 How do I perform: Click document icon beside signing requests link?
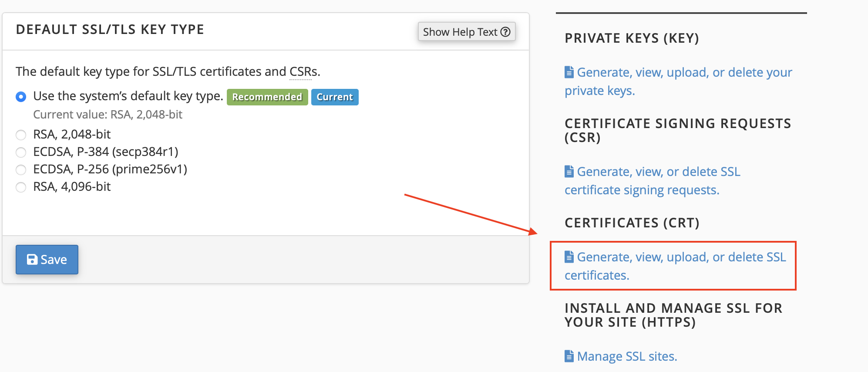569,172
